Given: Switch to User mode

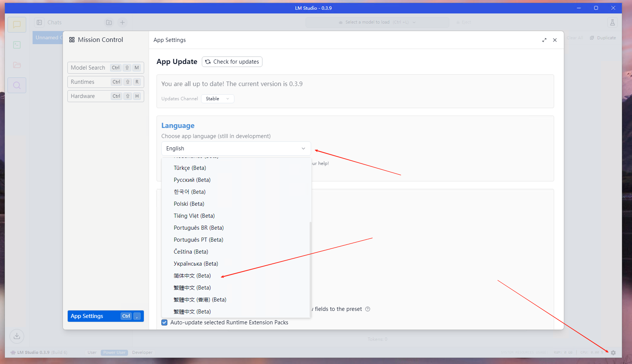Looking at the screenshot, I should click(92, 352).
